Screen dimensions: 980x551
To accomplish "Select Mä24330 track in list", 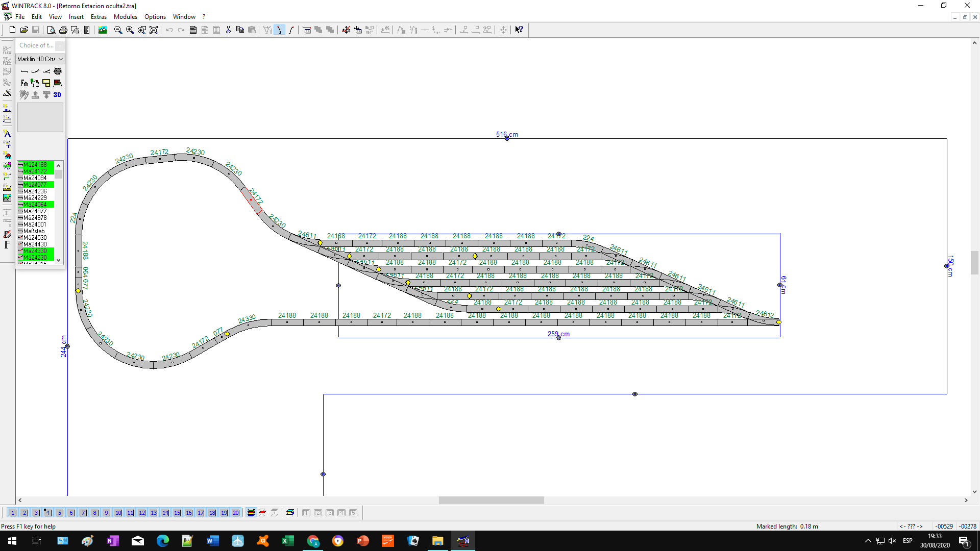I will coord(35,251).
